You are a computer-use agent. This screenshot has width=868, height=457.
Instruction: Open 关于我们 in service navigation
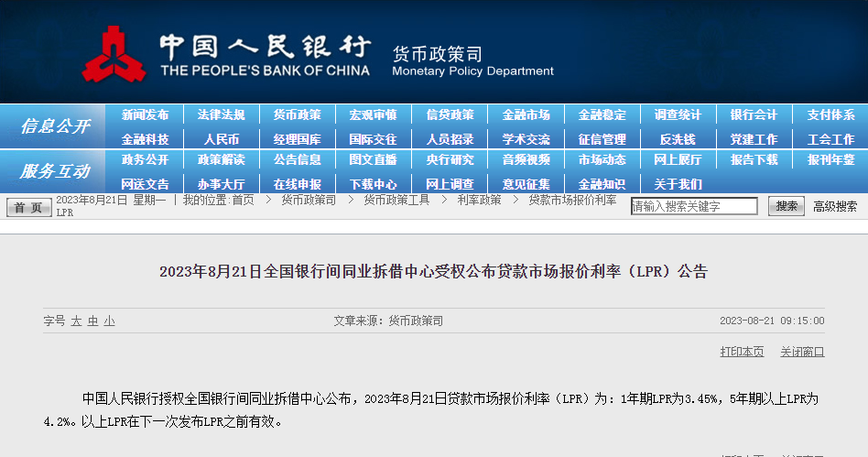[678, 184]
